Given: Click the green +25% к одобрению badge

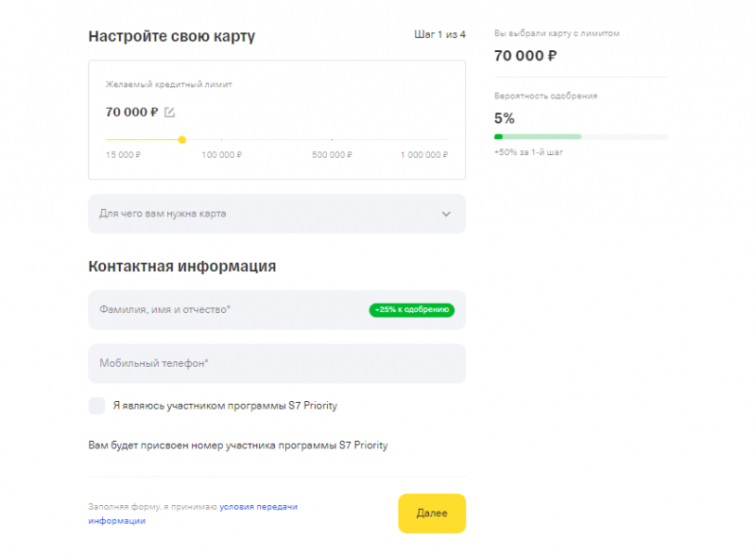Looking at the screenshot, I should [412, 309].
